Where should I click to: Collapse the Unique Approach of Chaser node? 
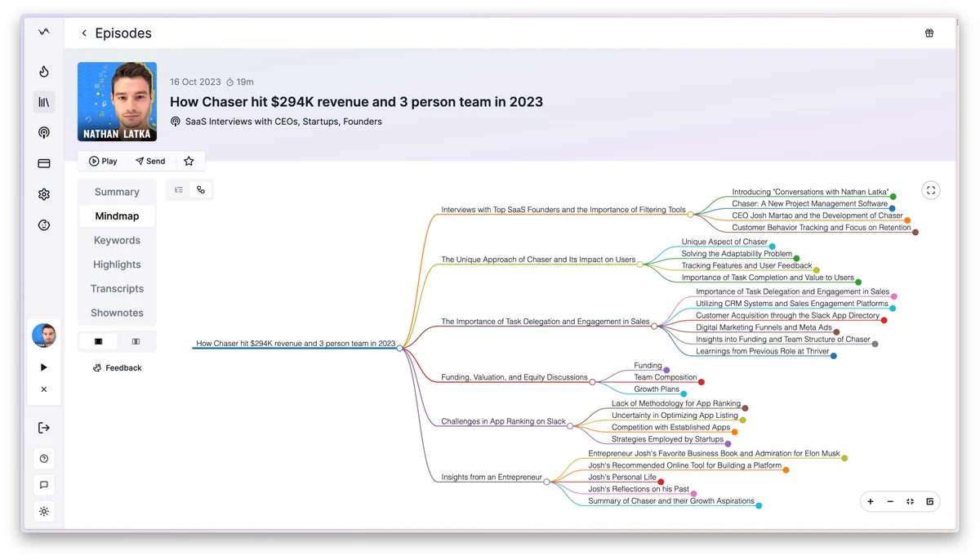pyautogui.click(x=639, y=264)
